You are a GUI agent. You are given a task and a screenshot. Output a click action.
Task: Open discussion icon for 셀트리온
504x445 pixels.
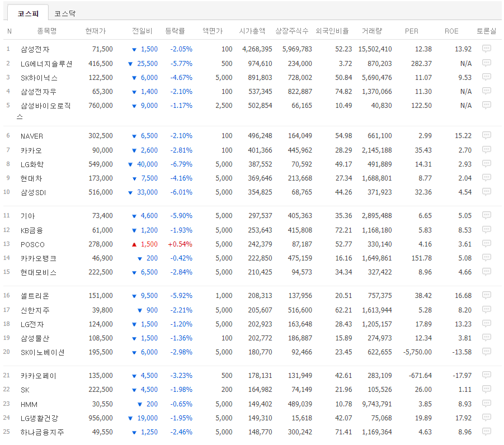coord(486,295)
